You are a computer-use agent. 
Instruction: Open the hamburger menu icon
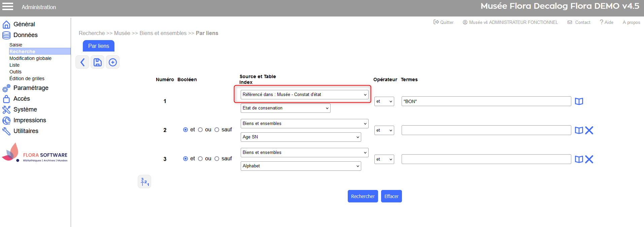click(x=8, y=7)
